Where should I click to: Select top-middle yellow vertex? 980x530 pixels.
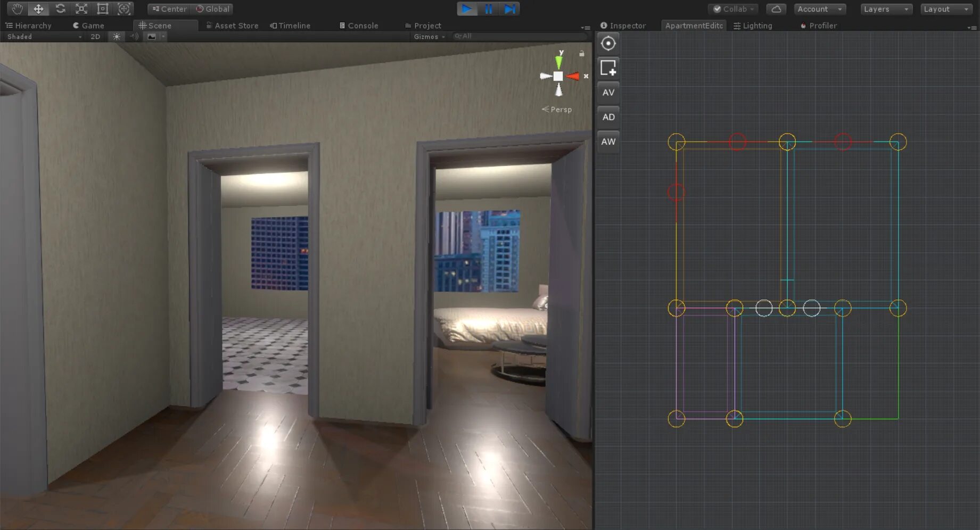787,142
